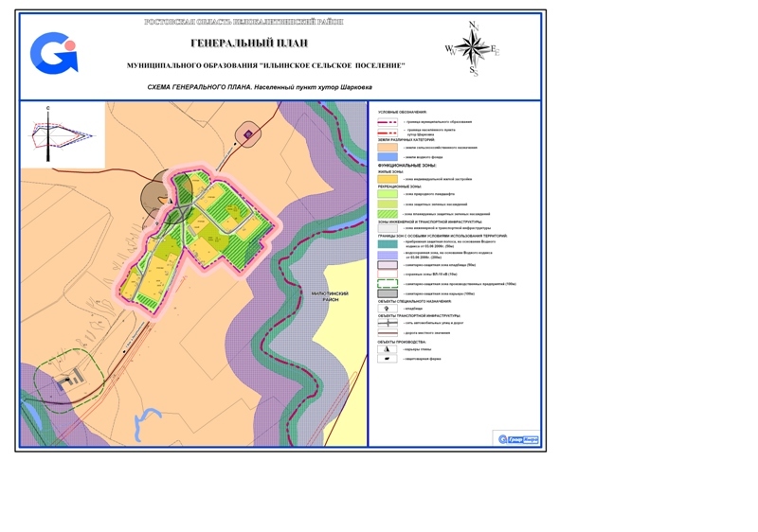Click the local road legend symbol
This screenshot has height=532, width=758.
[x=388, y=333]
